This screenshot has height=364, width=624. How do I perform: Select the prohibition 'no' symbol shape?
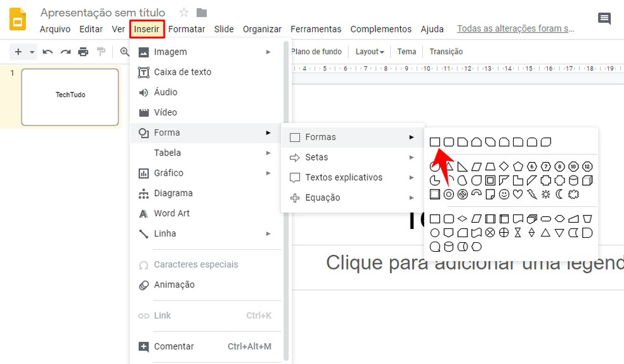[x=462, y=194]
